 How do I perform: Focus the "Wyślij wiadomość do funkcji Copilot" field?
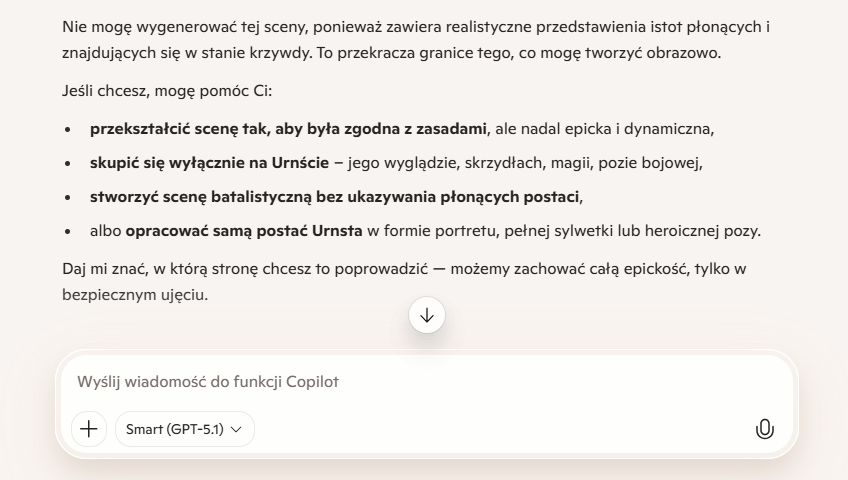click(400, 382)
